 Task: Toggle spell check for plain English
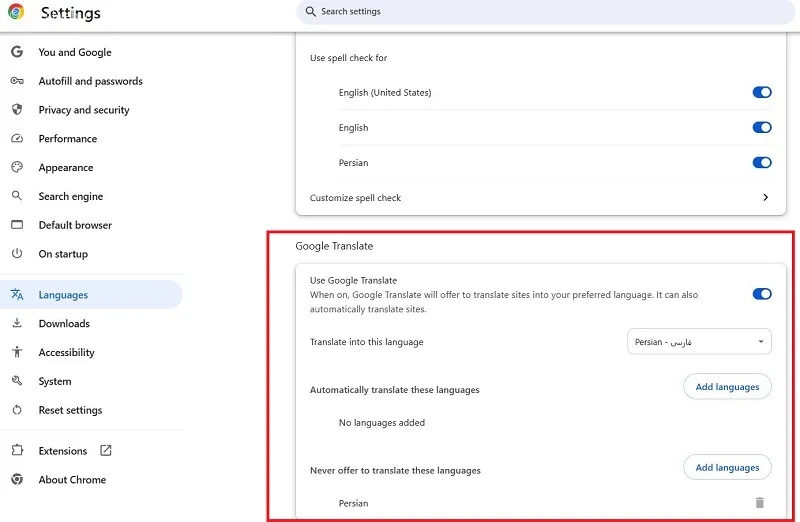pyautogui.click(x=762, y=127)
